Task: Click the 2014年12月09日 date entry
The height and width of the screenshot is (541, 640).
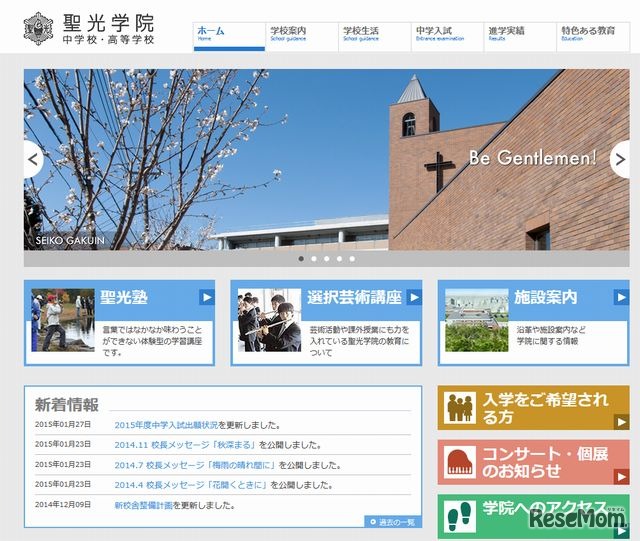Action: 63,505
